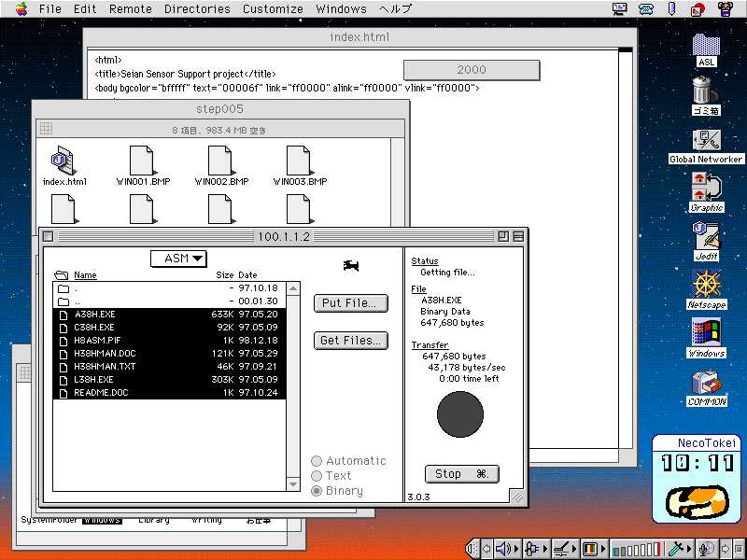Select H8ASM.PIF in the file list
The width and height of the screenshot is (747, 560).
pos(95,341)
